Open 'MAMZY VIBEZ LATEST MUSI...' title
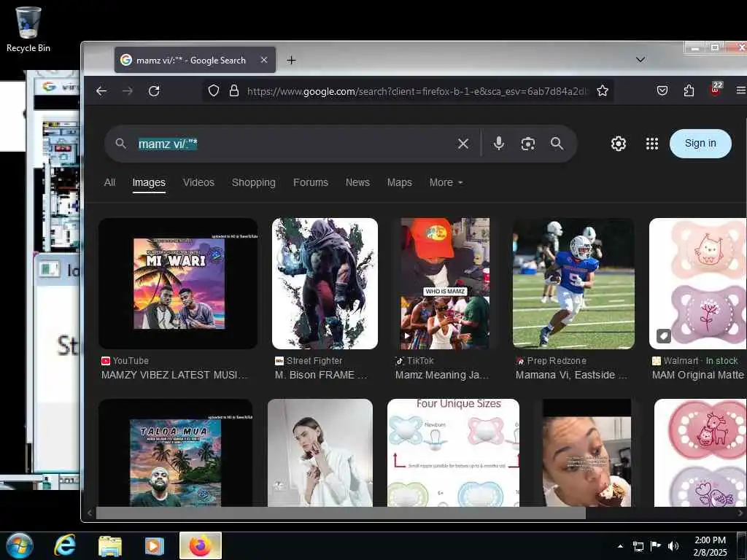The height and width of the screenshot is (560, 747). click(174, 376)
